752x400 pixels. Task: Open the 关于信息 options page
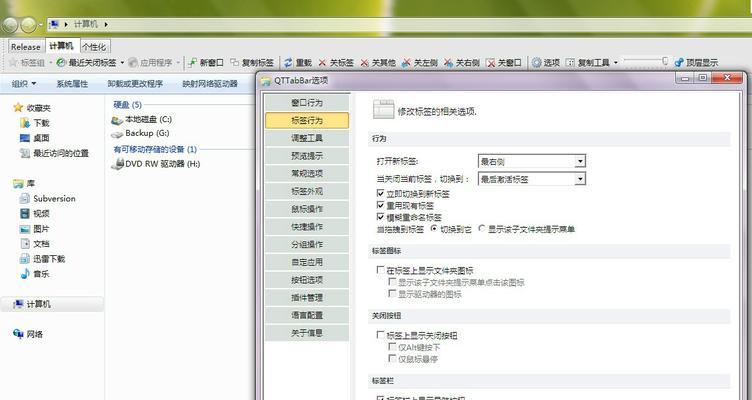coord(307,333)
